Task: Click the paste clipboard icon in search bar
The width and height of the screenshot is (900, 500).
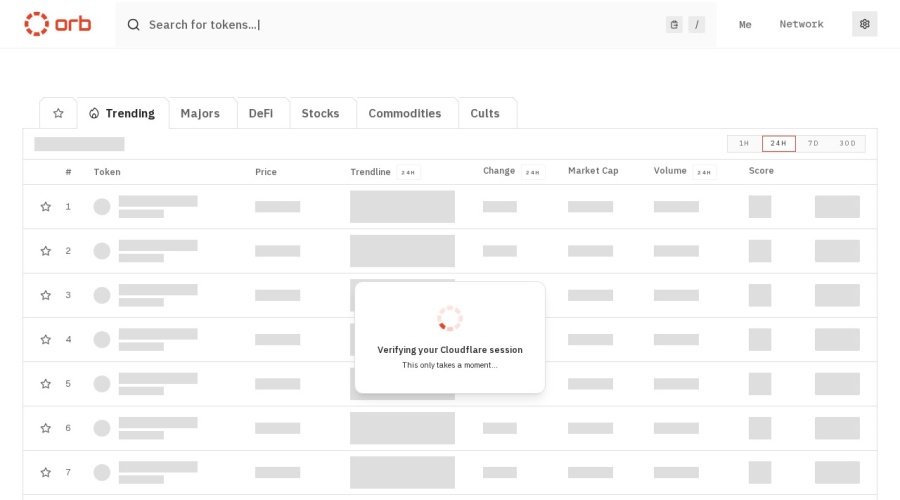Action: click(674, 25)
